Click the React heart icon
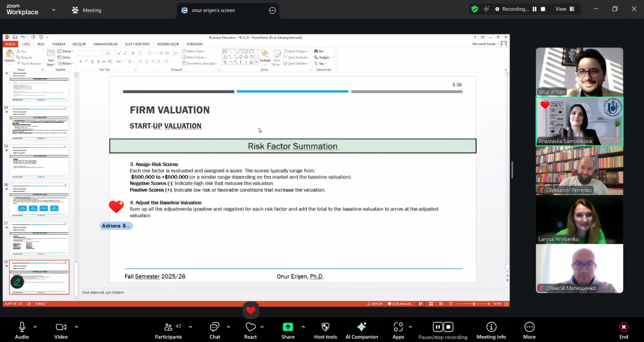Viewport: 644px width, 342px height. point(250,327)
